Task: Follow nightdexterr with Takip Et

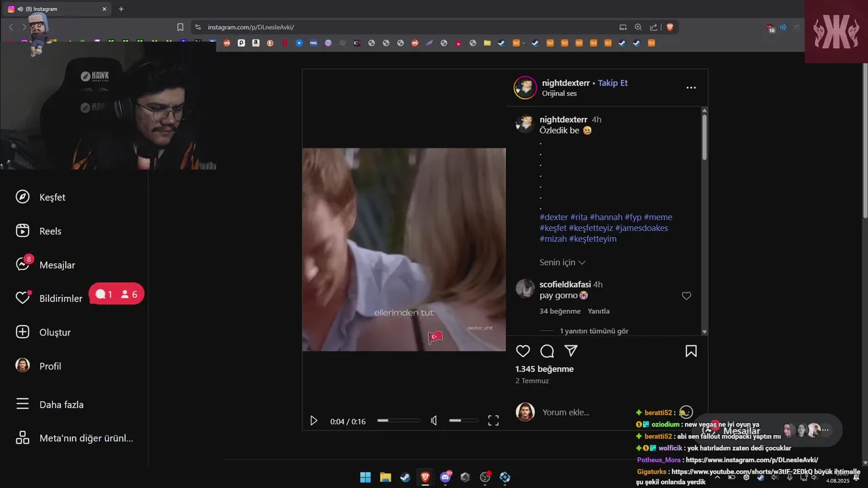Action: [613, 83]
